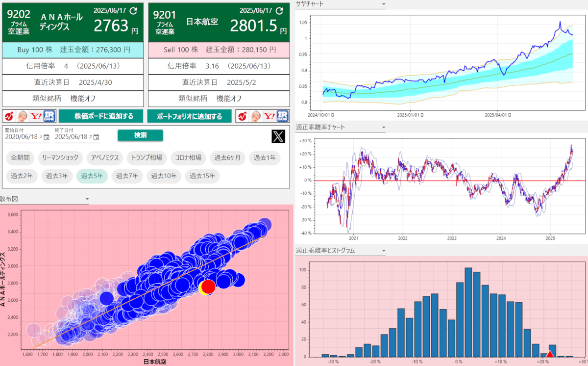Click Japan Airlines price 2801.5 円
The width and height of the screenshot is (588, 366).
coord(258,26)
